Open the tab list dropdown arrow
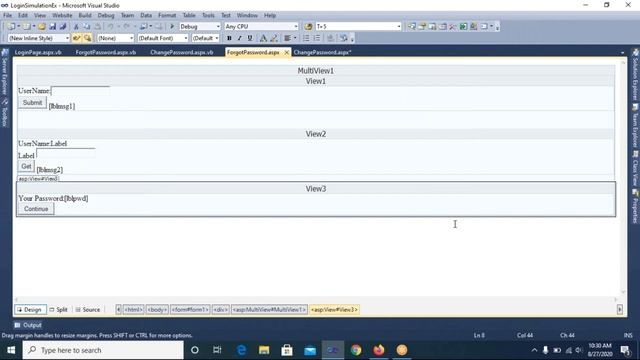The image size is (640, 360). (x=622, y=53)
